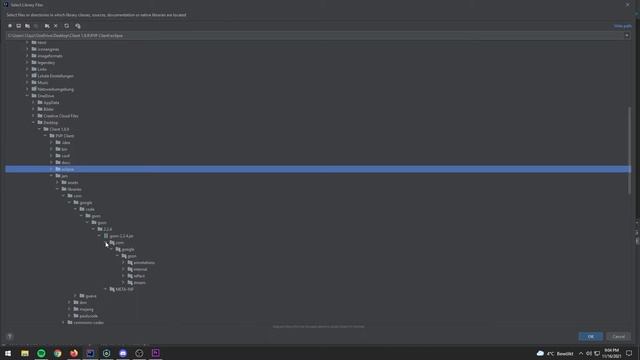
Task: Refresh the file tree via toolbar
Action: click(67, 26)
